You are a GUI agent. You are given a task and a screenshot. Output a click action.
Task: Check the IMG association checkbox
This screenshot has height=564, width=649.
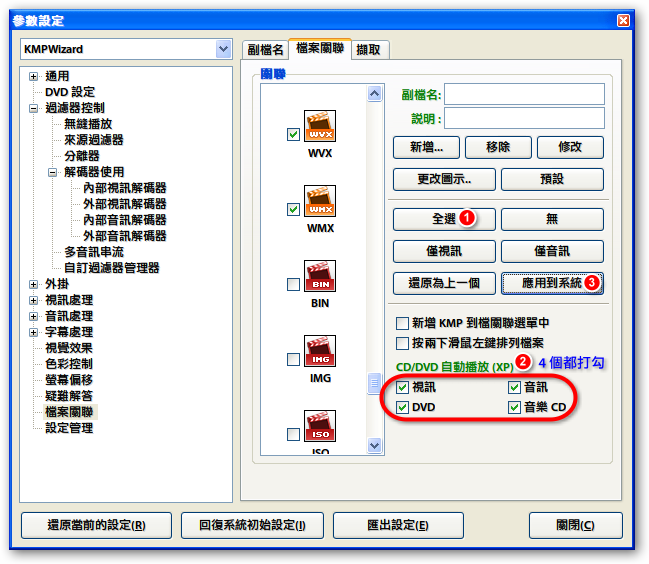(x=293, y=359)
